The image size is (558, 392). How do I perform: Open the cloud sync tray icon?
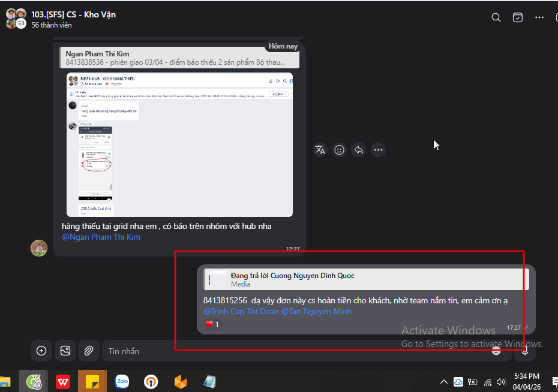(x=458, y=382)
